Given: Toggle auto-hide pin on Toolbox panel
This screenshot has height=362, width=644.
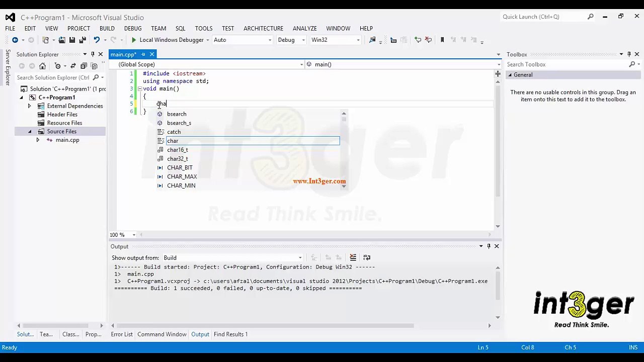Looking at the screenshot, I should (x=629, y=54).
